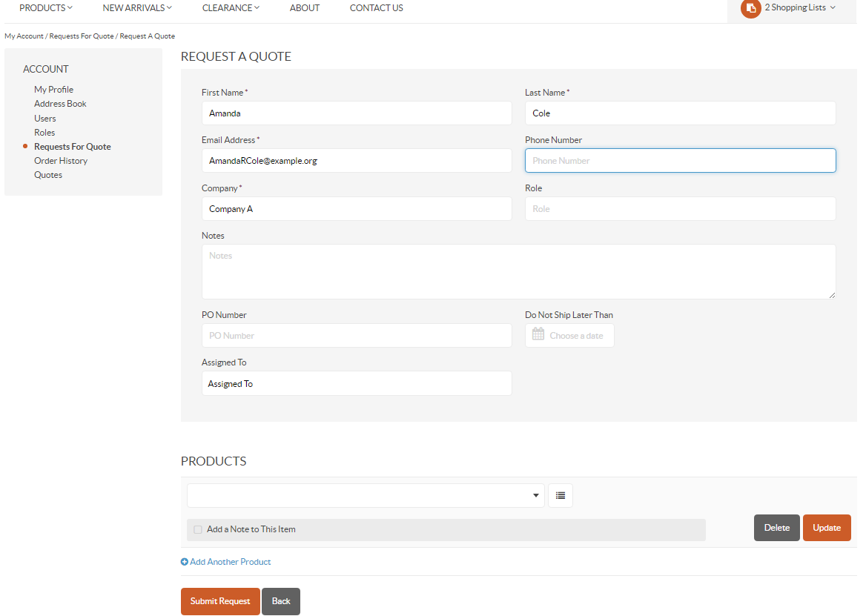Open the shopping lists icon
Image resolution: width=866 pixels, height=616 pixels.
click(x=750, y=8)
